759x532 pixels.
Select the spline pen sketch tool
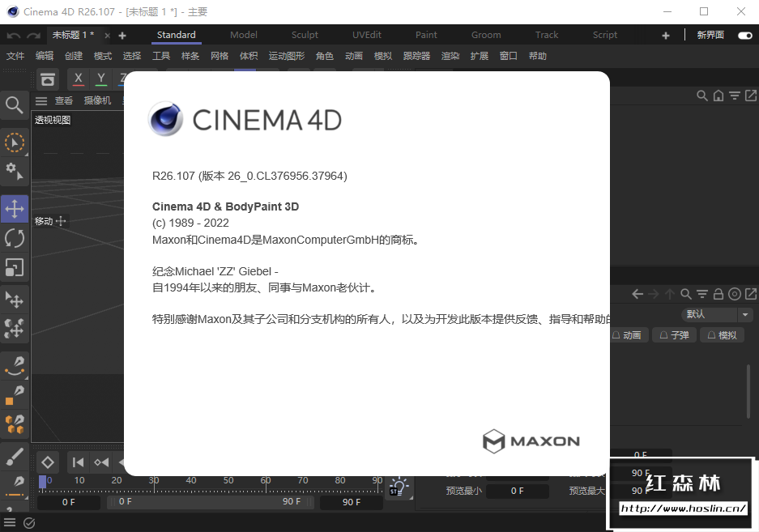(15, 365)
